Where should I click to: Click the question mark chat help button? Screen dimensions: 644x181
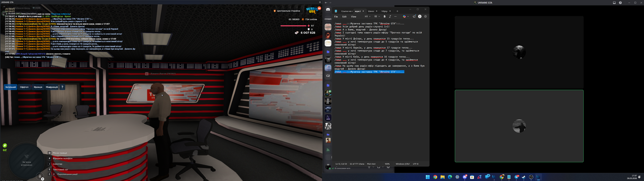point(62,87)
